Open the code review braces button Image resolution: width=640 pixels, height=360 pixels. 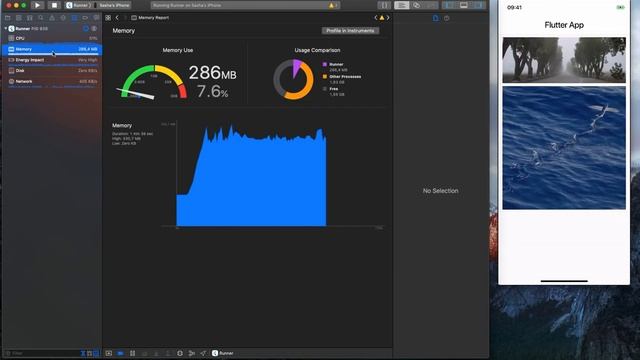click(384, 5)
